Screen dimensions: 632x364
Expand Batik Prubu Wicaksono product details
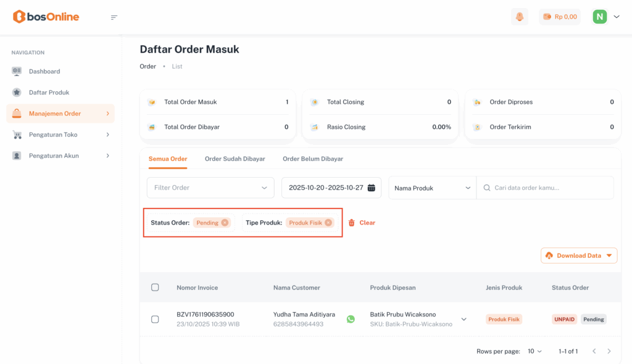click(x=464, y=319)
